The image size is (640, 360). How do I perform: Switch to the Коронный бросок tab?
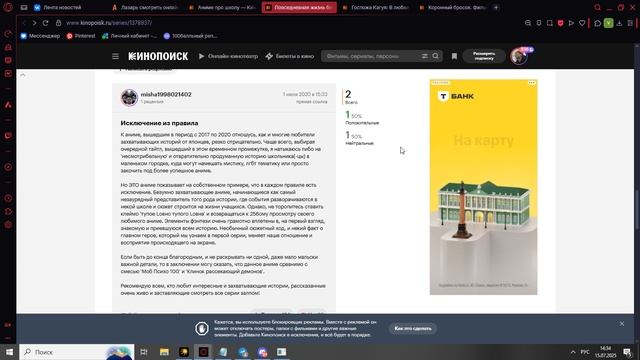point(452,7)
